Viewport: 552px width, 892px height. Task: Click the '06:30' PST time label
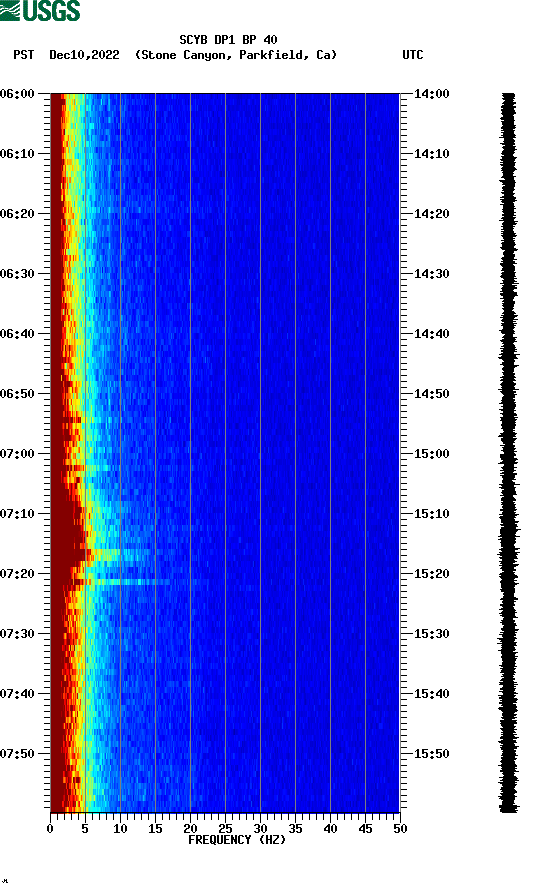(17, 274)
